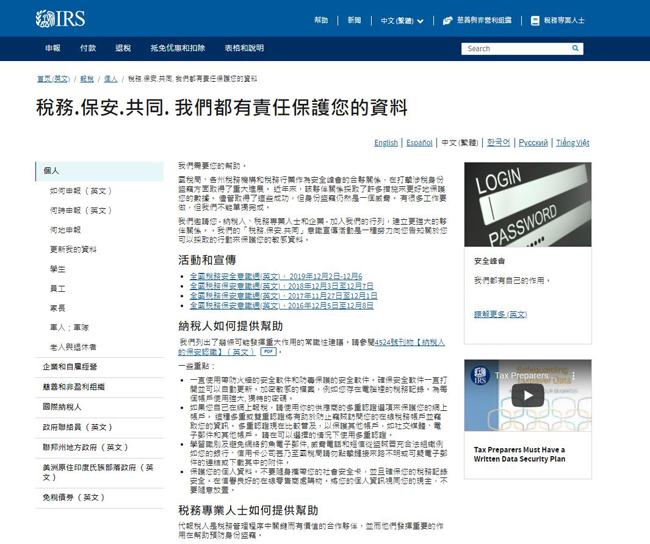
Task: Switch page language to English
Action: tap(386, 143)
